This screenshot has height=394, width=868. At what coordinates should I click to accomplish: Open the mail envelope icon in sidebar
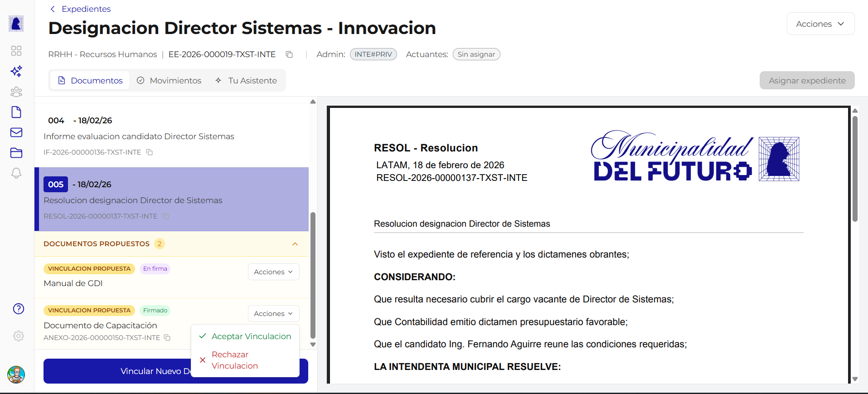(x=16, y=132)
